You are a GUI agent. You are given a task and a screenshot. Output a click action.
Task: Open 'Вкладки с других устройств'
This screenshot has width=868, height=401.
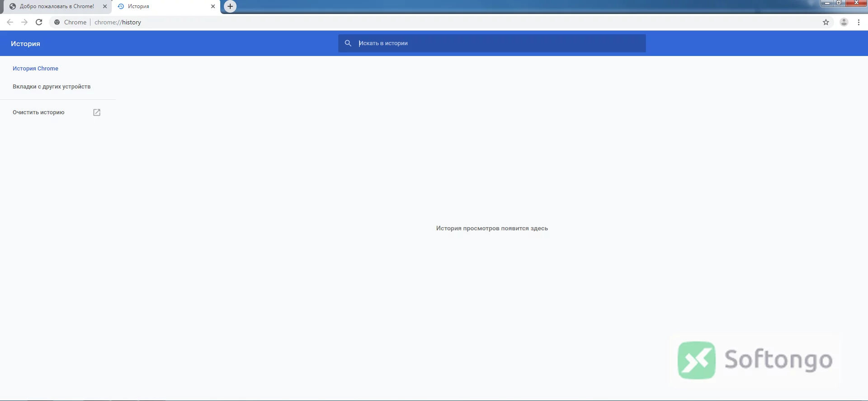pyautogui.click(x=52, y=87)
